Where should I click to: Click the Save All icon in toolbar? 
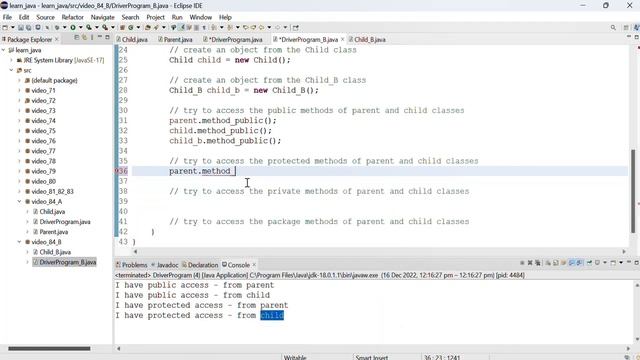(28, 27)
